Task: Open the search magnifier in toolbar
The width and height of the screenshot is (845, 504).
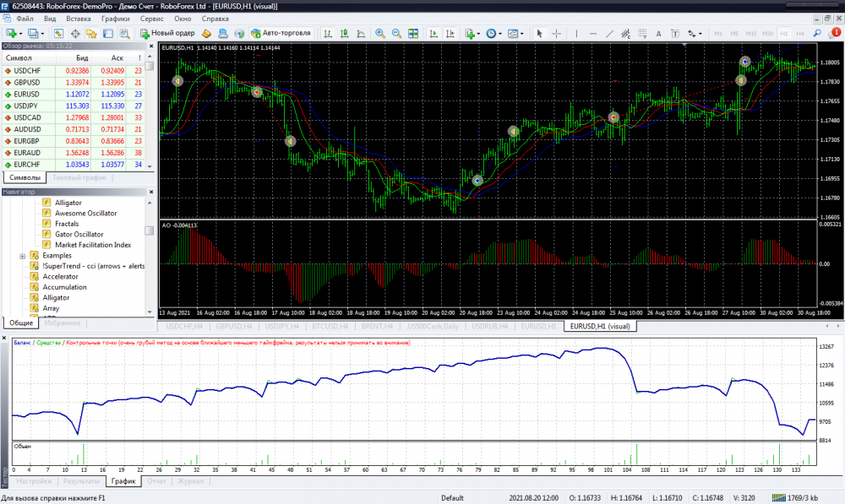Action: pos(818,33)
